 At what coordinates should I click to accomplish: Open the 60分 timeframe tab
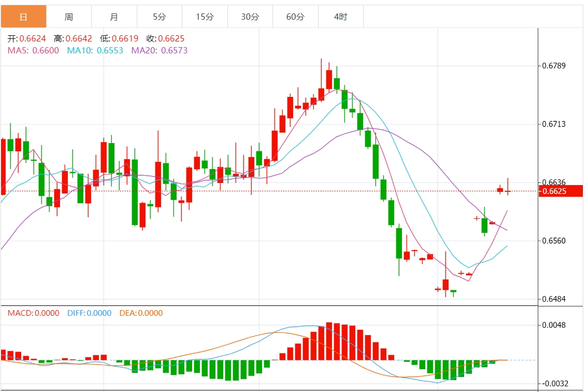click(295, 17)
